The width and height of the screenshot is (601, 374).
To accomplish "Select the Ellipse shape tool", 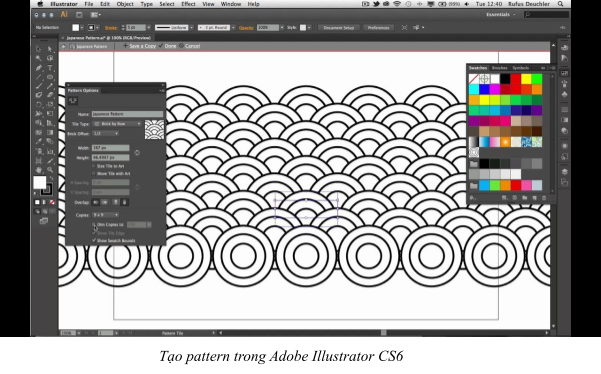I will point(50,77).
